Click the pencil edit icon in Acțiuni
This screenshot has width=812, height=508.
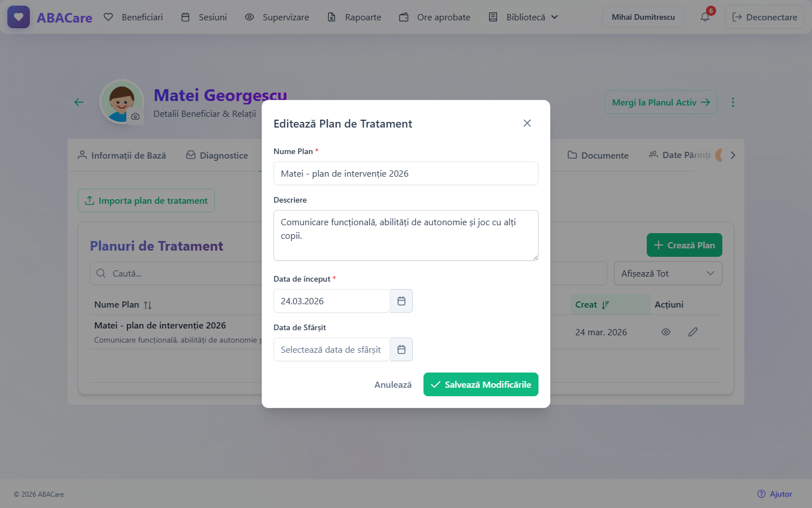(x=693, y=332)
